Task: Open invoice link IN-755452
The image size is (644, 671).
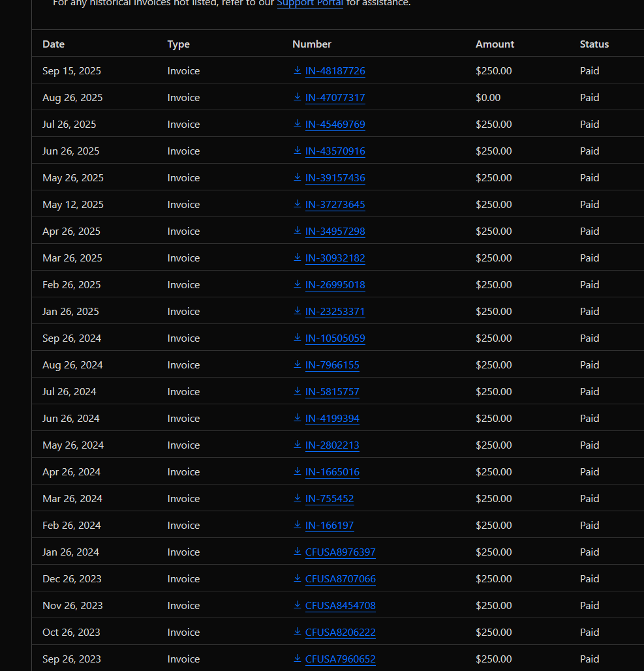Action: 330,499
